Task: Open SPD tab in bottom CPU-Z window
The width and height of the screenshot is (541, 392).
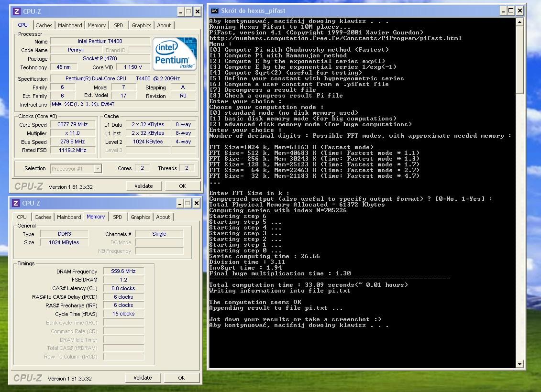Action: coord(117,217)
